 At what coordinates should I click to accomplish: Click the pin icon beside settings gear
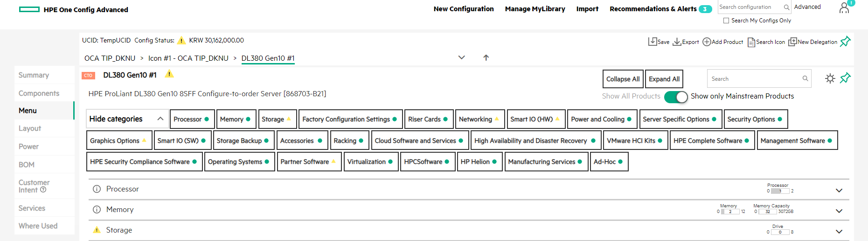(x=845, y=78)
